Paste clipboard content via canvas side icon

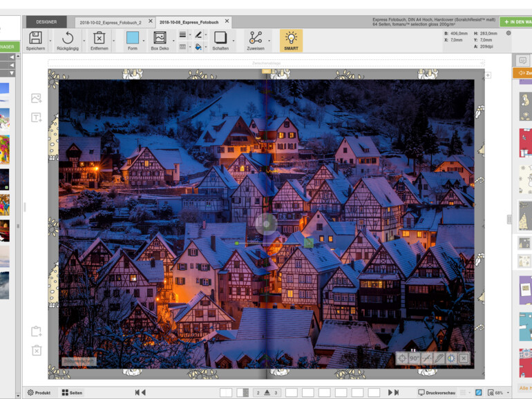click(37, 331)
